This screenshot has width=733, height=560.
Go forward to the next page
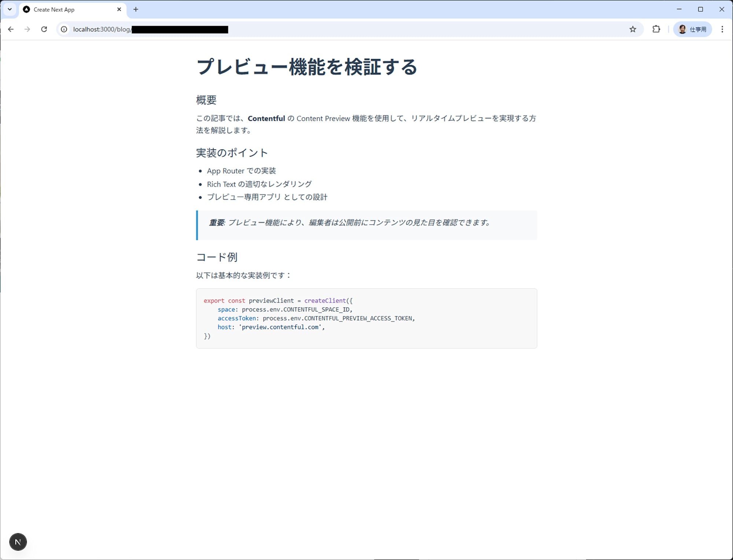[x=27, y=29]
